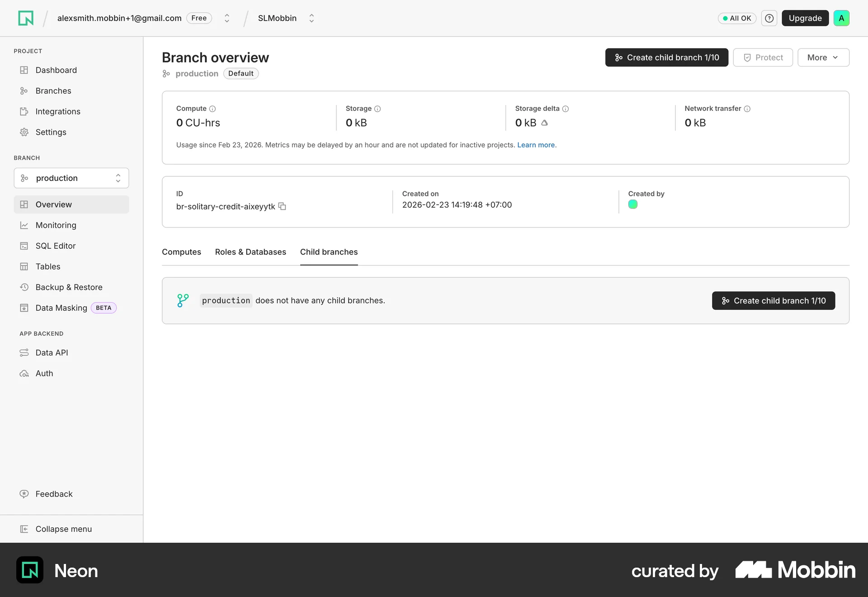Open project Settings in the sidebar

(71, 132)
